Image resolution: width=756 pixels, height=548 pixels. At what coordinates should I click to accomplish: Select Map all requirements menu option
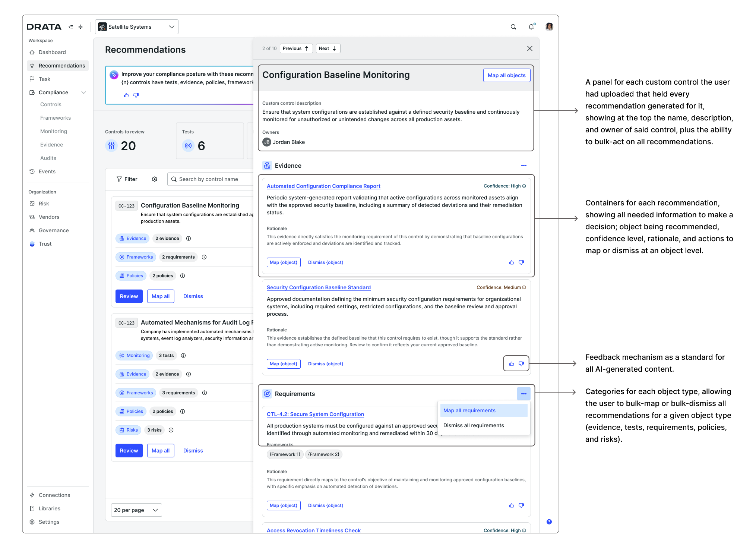click(484, 410)
